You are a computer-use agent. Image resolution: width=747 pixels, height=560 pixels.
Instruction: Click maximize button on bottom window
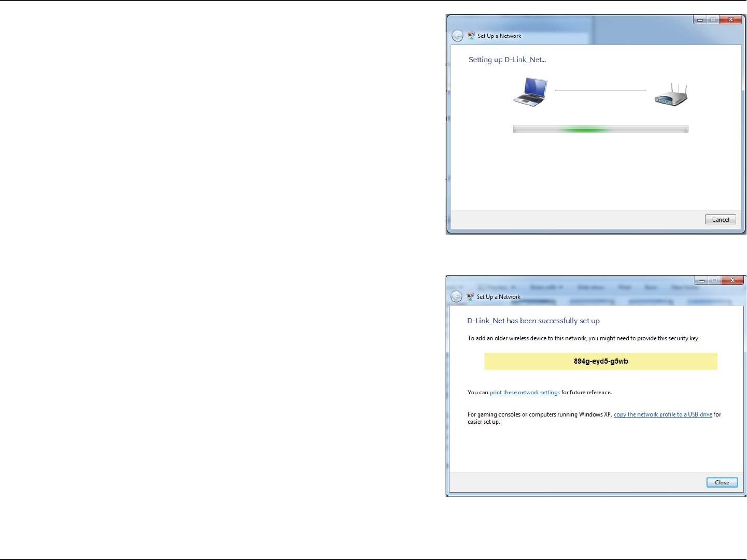[714, 280]
